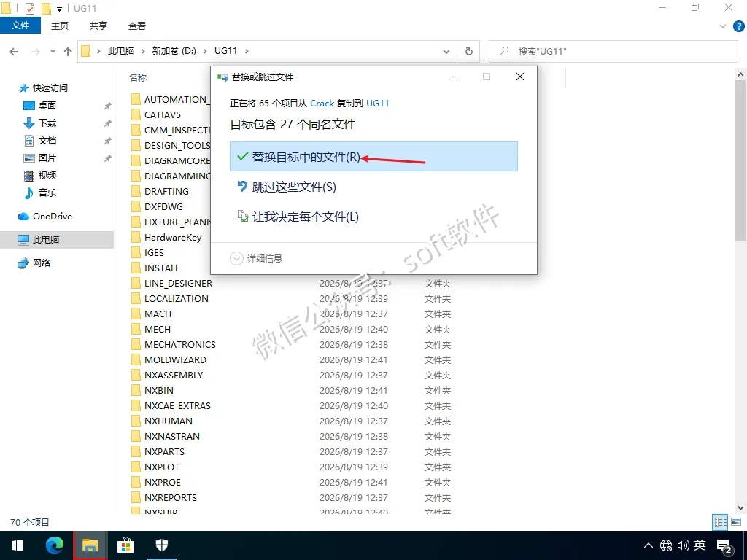Select the DXFDWG folder

pyautogui.click(x=163, y=206)
